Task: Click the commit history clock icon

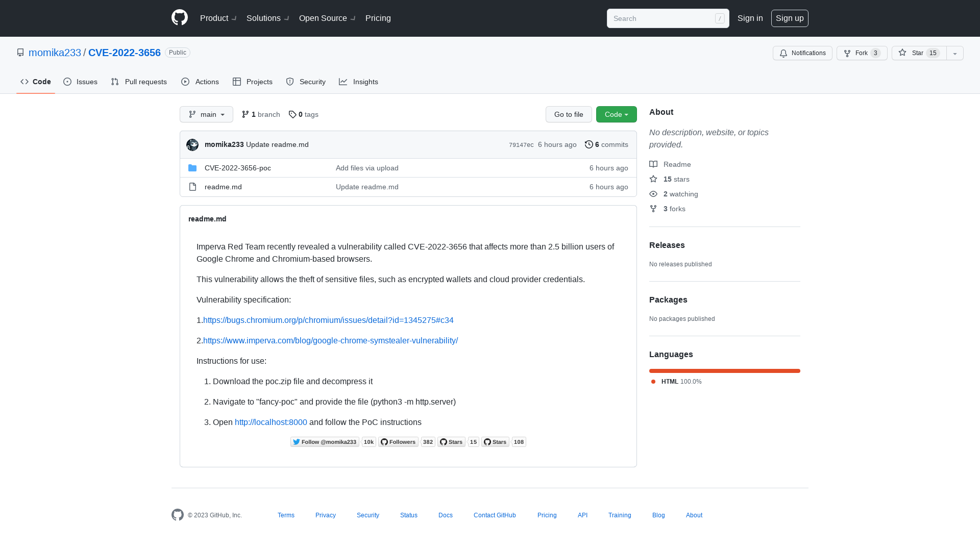Action: click(x=589, y=144)
